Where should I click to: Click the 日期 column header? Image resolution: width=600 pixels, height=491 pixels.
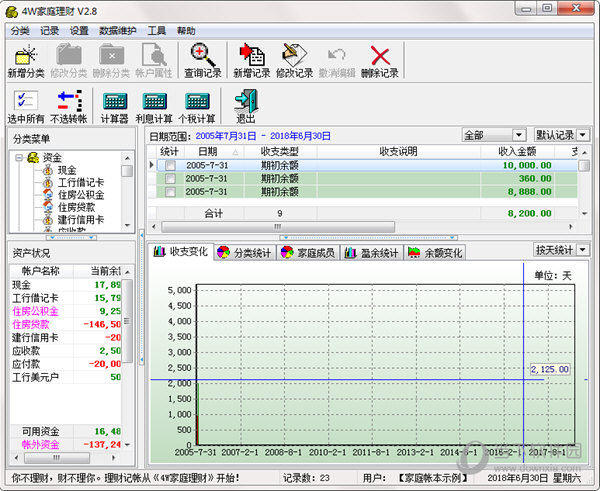(x=207, y=151)
